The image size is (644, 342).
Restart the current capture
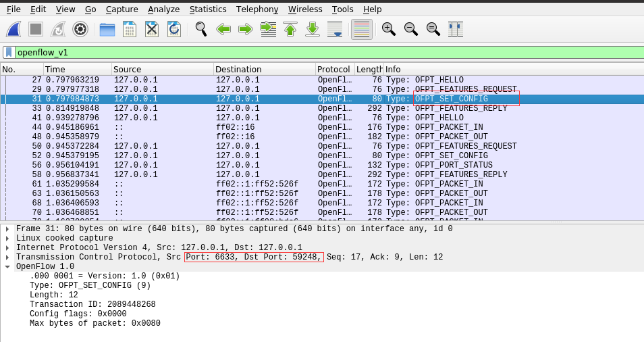58,29
